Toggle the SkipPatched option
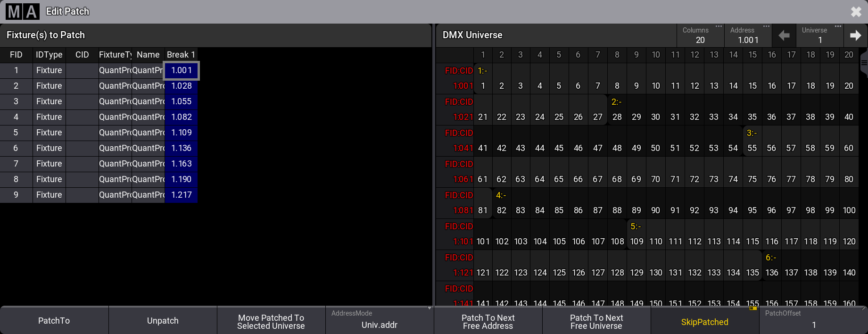The width and height of the screenshot is (868, 334). (704, 322)
